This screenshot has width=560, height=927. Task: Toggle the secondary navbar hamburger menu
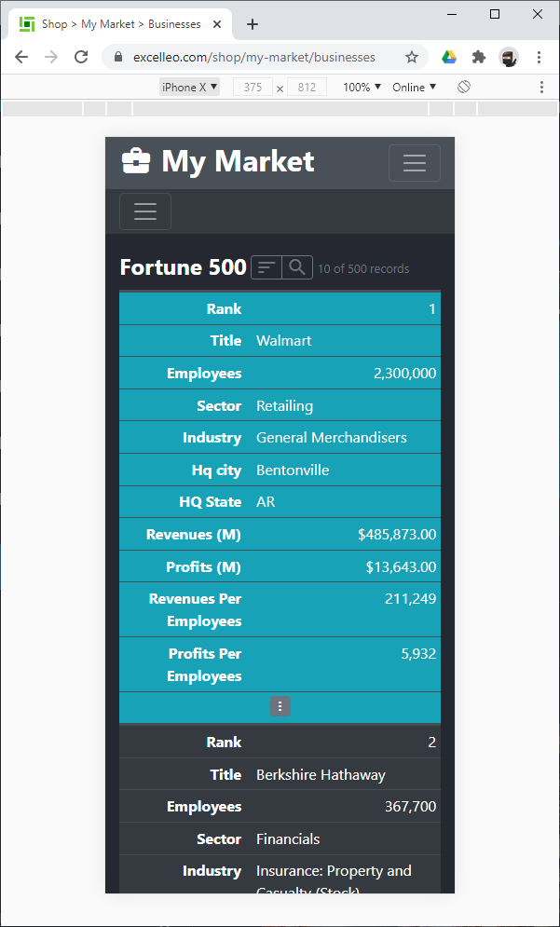click(x=145, y=211)
